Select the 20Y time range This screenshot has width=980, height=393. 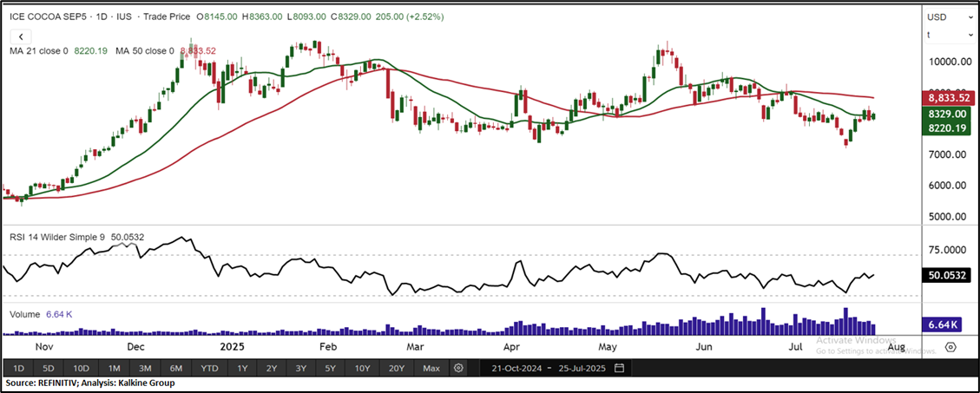coord(396,368)
